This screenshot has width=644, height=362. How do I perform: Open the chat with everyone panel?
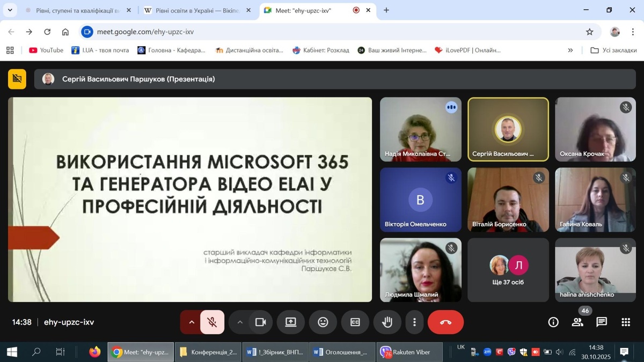click(602, 322)
